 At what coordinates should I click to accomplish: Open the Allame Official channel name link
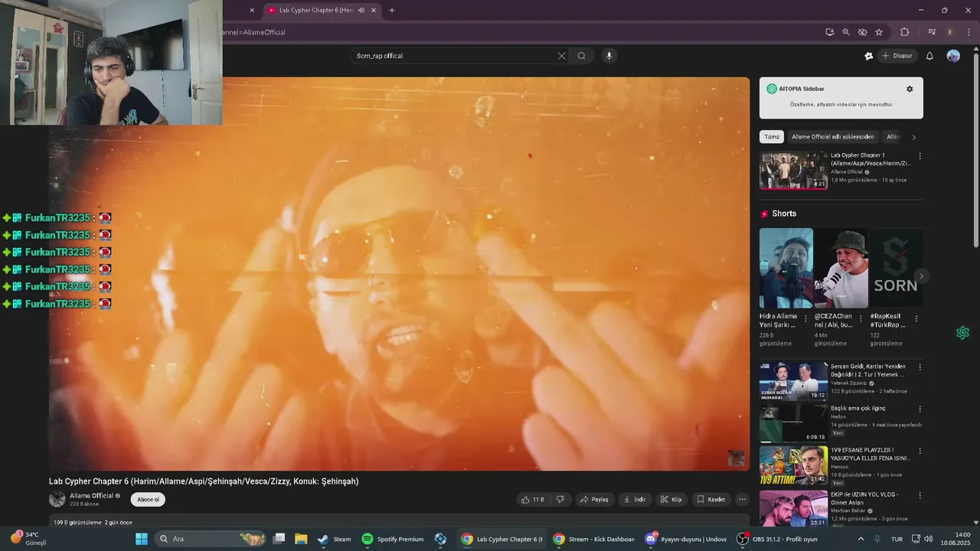tap(91, 496)
